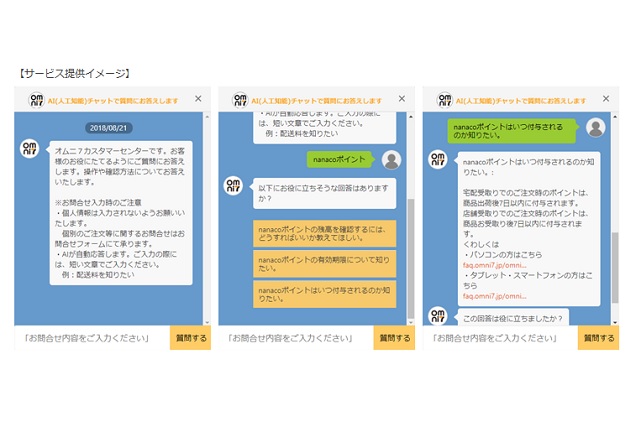Screen dimensions: 636x422
Task: Click omni7 logo in left chat header
Action: [x=37, y=100]
